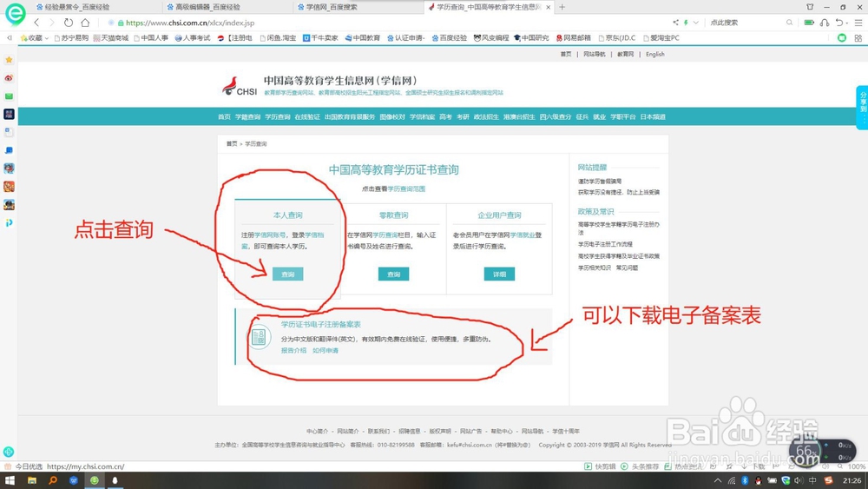This screenshot has width=868, height=489.
Task: Click 查询 button under 本人查询
Action: tap(288, 274)
